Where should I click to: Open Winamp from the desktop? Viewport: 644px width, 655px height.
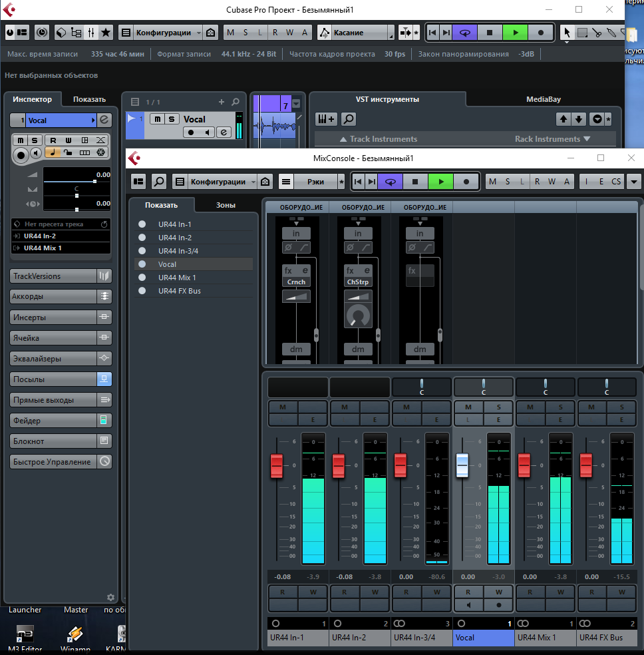75,639
